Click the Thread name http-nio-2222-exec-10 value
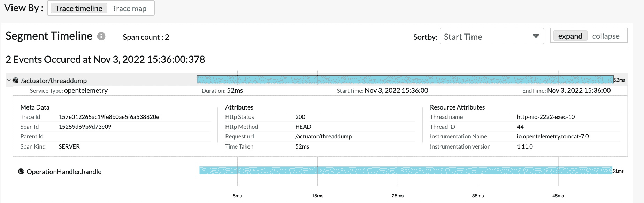Screen dimensions: 644x203 point(546,117)
